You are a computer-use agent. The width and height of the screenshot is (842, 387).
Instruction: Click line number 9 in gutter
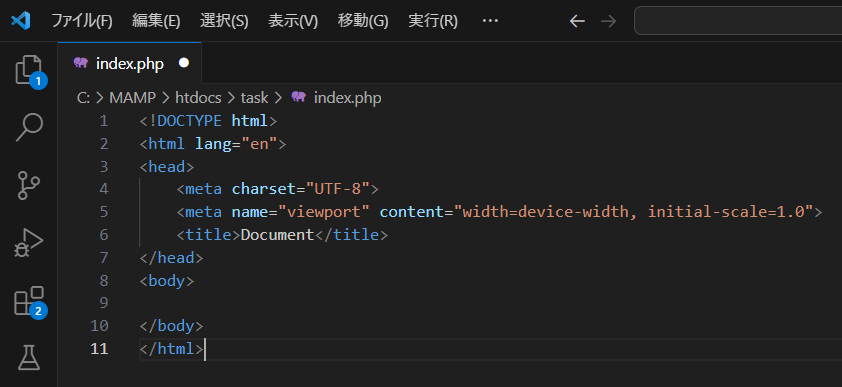pyautogui.click(x=103, y=303)
